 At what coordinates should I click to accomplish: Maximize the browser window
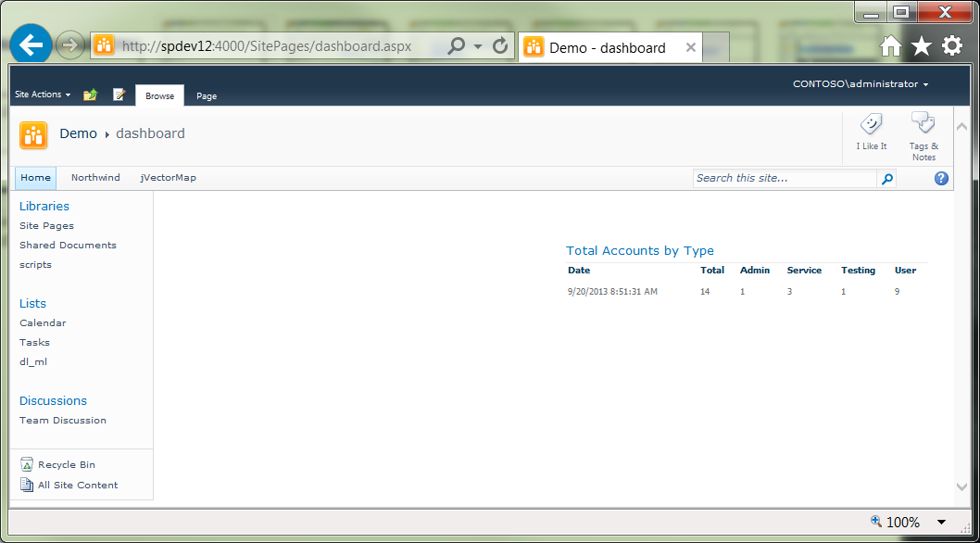[x=902, y=13]
